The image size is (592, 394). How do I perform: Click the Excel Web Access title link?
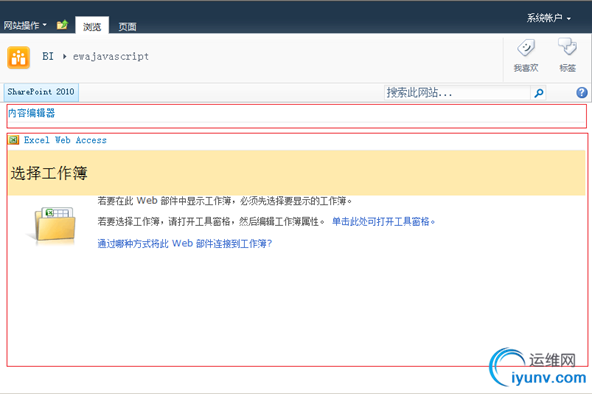pos(65,140)
